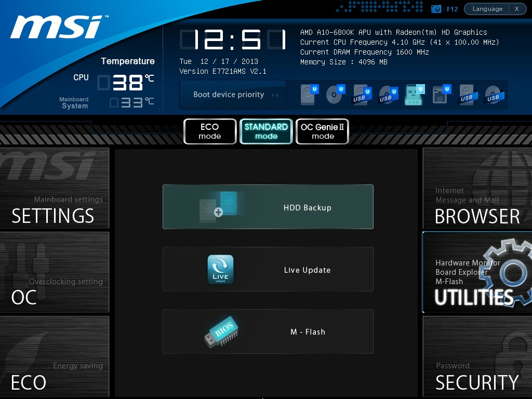Click the X button next to Language

pyautogui.click(x=517, y=9)
